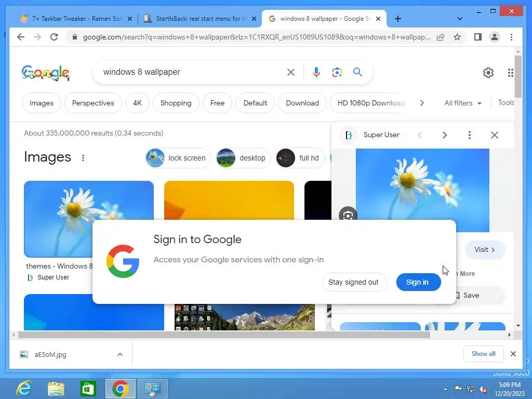Open the mountain desktop screenshot thumbnail

244,317
